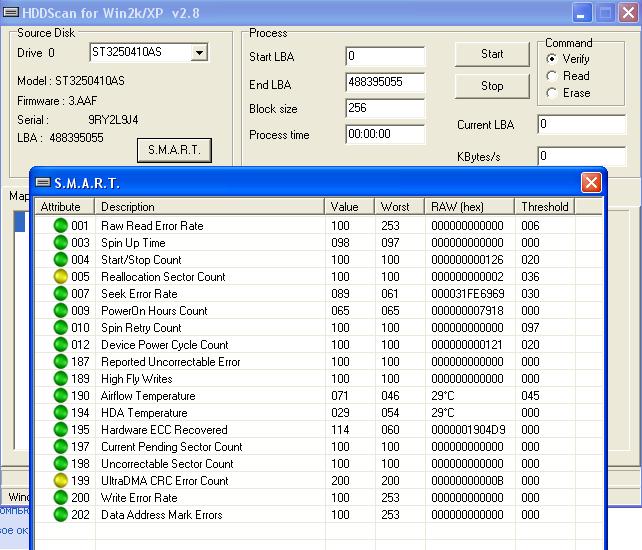The image size is (642, 550).
Task: Click the HDDScan title bar app icon
Action: tap(11, 12)
